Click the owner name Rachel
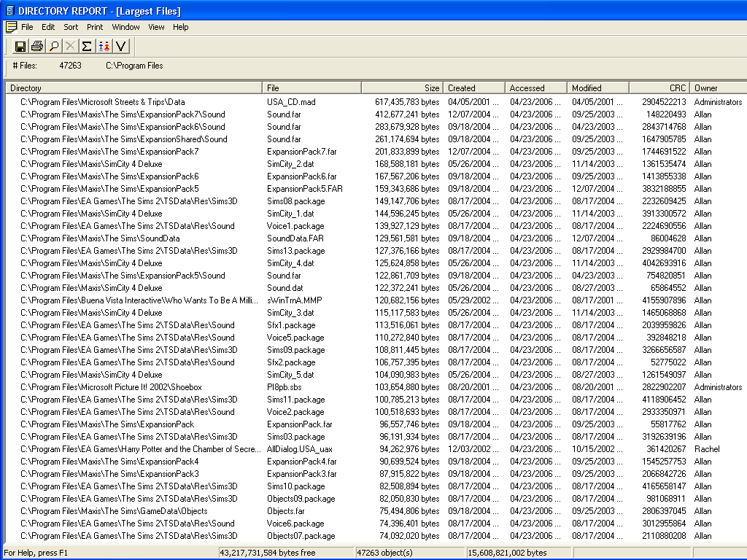The width and height of the screenshot is (747, 560). tap(707, 449)
